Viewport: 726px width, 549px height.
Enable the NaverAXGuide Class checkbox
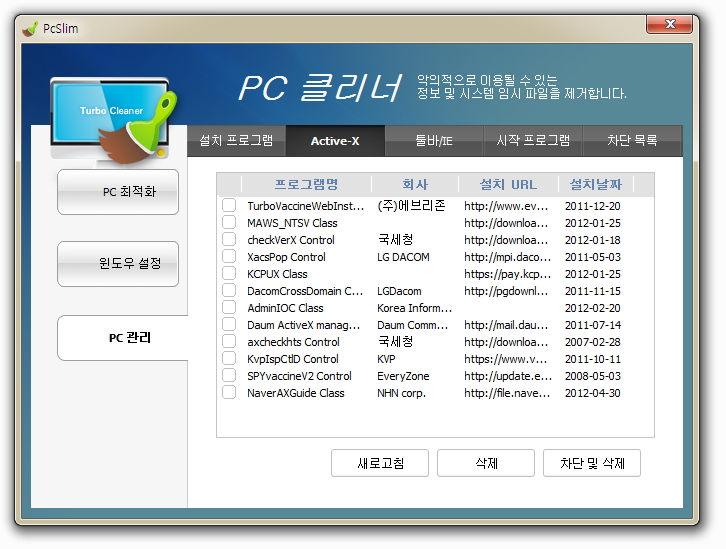(229, 393)
